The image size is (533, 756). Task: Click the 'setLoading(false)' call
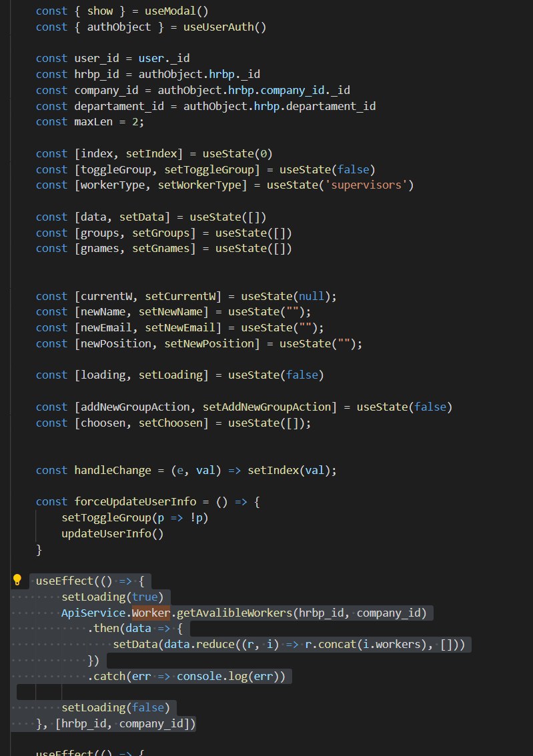click(116, 707)
